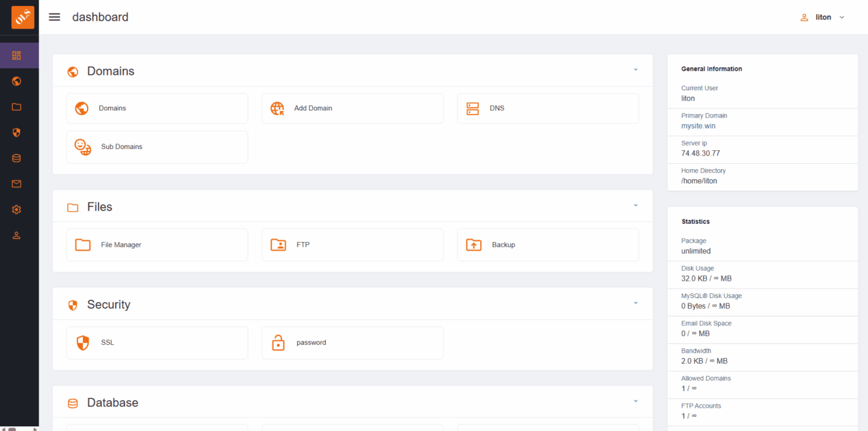This screenshot has height=431, width=868.
Task: Launch the Add Domain card
Action: (x=353, y=108)
